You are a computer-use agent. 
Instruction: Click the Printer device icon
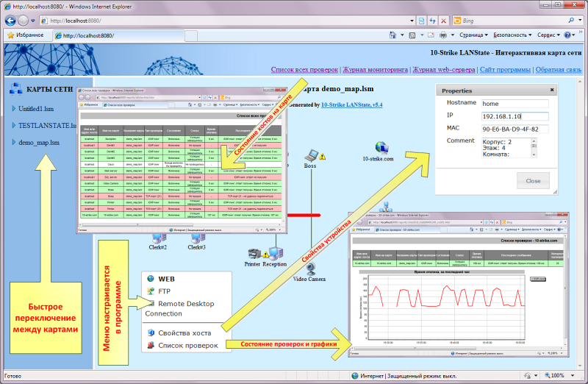[254, 254]
